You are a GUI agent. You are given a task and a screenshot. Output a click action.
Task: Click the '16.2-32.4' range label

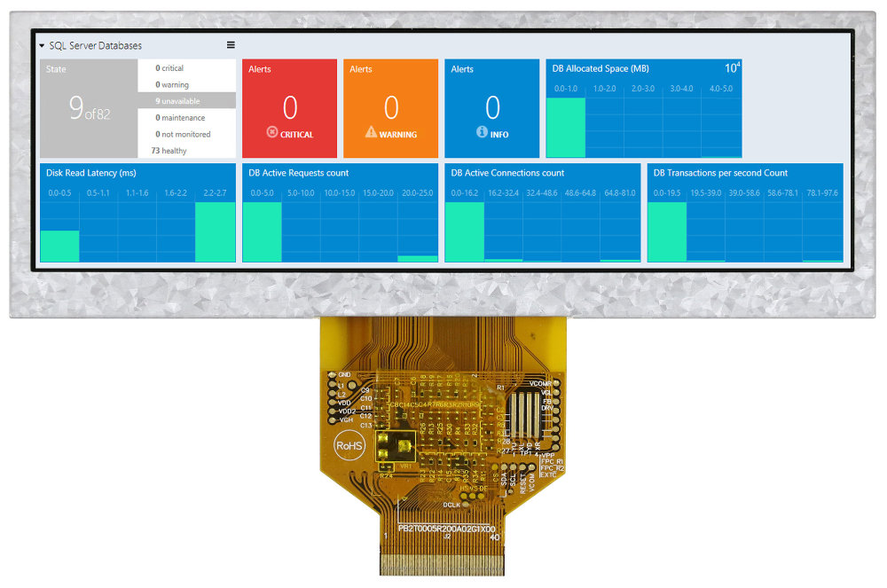click(504, 193)
